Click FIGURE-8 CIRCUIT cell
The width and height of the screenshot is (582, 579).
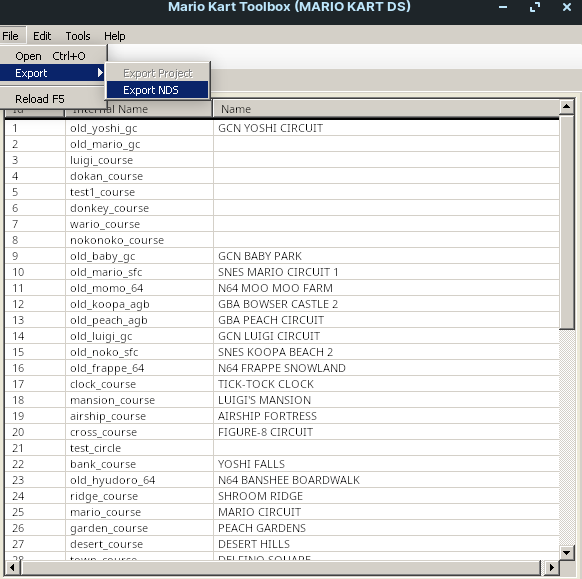(386, 432)
